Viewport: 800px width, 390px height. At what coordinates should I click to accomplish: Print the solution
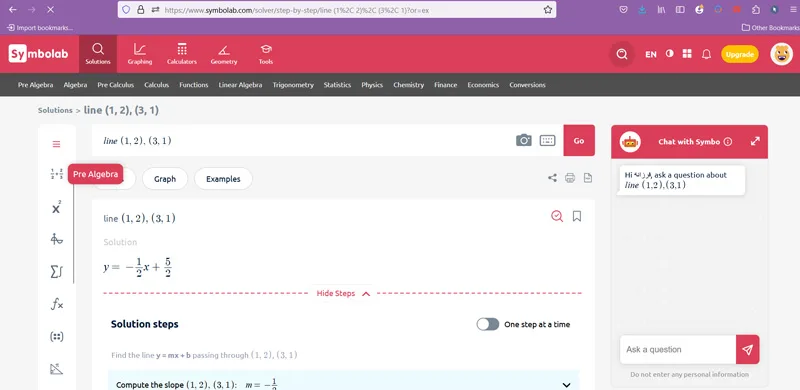tap(570, 178)
